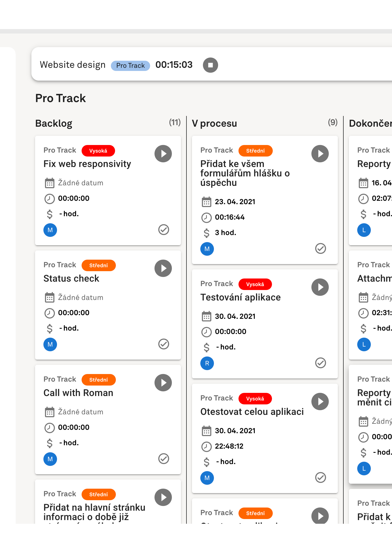Mark Status check as complete
This screenshot has width=392, height=535.
click(x=164, y=344)
